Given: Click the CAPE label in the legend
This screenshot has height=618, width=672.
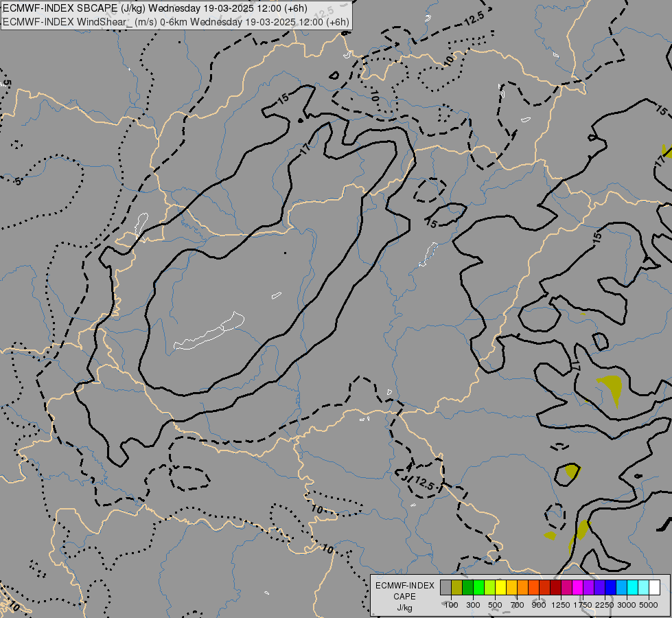Looking at the screenshot, I should coord(404,597).
